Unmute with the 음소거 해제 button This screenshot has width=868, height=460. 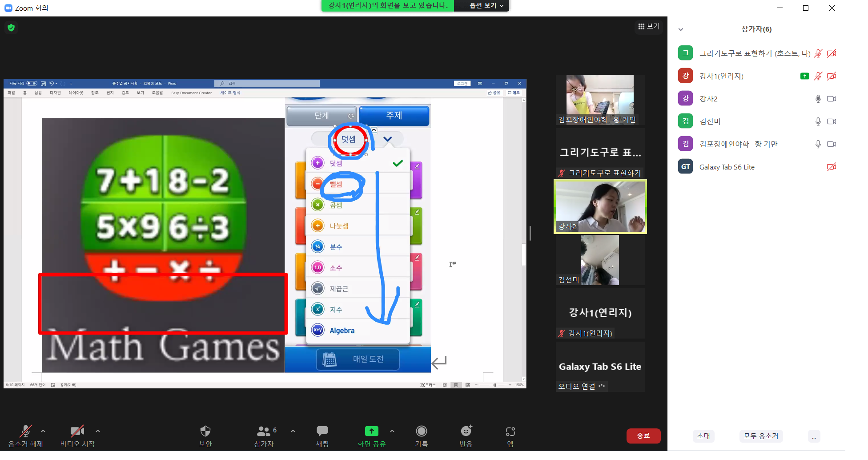click(26, 436)
